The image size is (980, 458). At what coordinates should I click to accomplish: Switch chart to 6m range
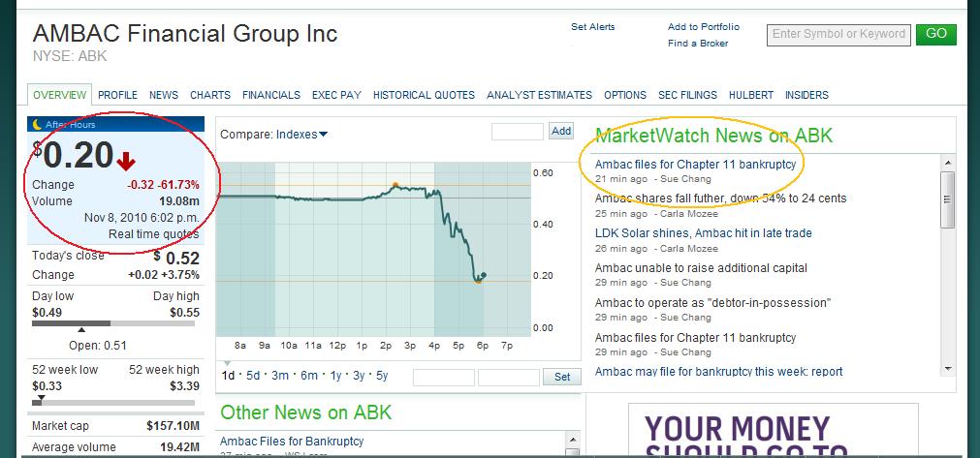309,376
